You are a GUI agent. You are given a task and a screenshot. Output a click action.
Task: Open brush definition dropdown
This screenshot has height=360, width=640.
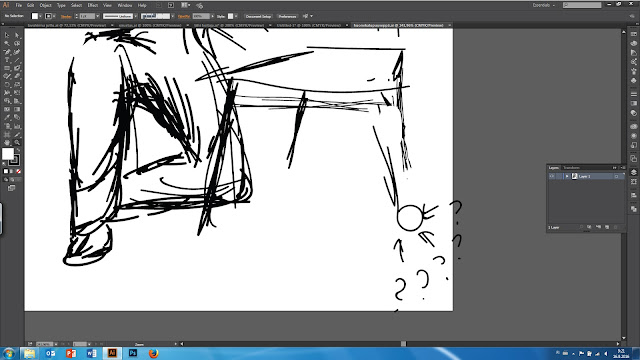point(172,16)
